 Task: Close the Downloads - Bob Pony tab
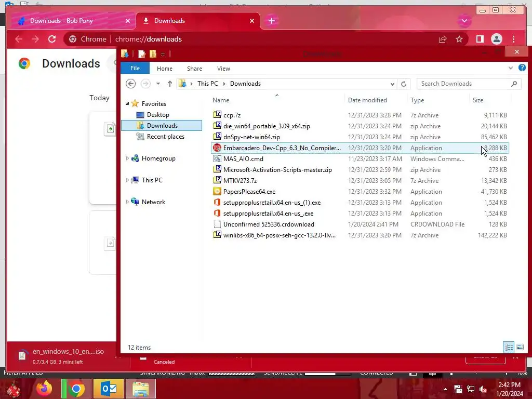tap(128, 21)
